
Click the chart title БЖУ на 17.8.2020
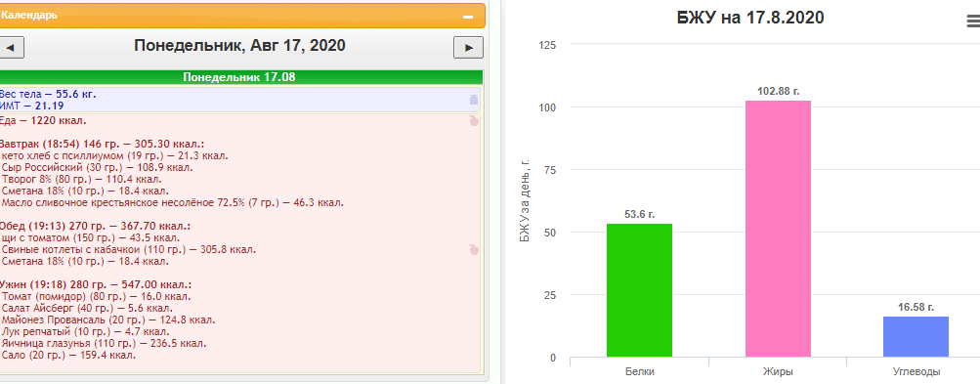[750, 19]
